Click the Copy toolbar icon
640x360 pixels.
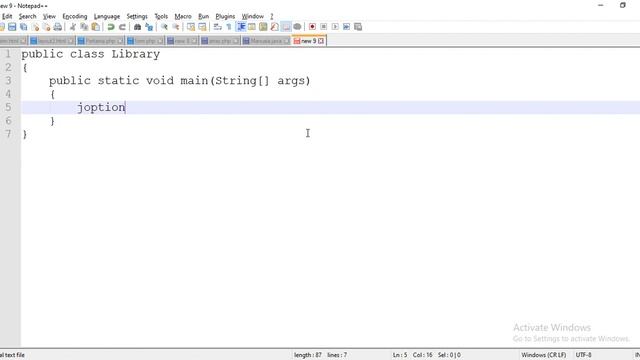pos(84,27)
